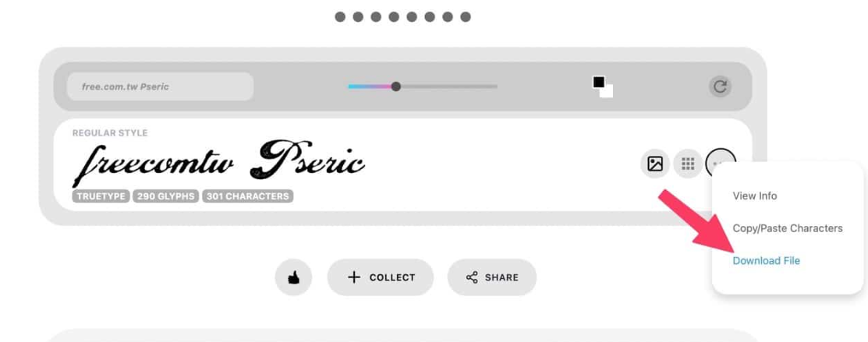This screenshot has width=868, height=342.
Task: Click the Share button
Action: (x=491, y=277)
